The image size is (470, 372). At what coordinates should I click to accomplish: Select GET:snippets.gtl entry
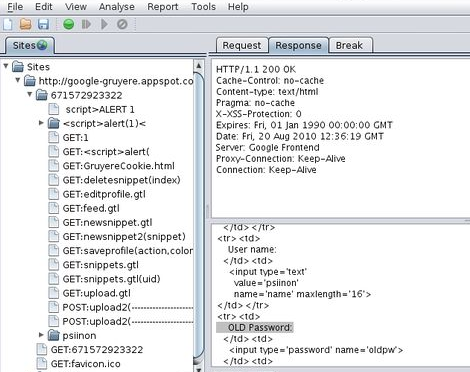click(x=101, y=265)
